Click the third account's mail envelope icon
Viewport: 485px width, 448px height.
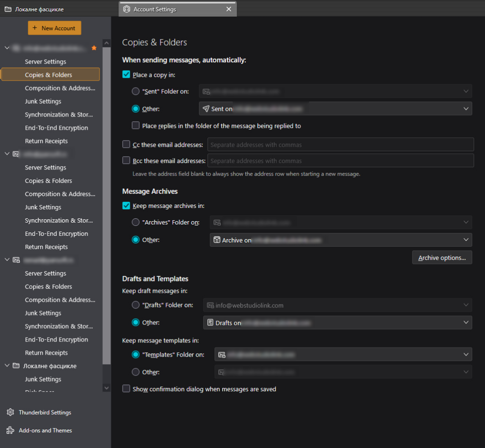(16, 260)
